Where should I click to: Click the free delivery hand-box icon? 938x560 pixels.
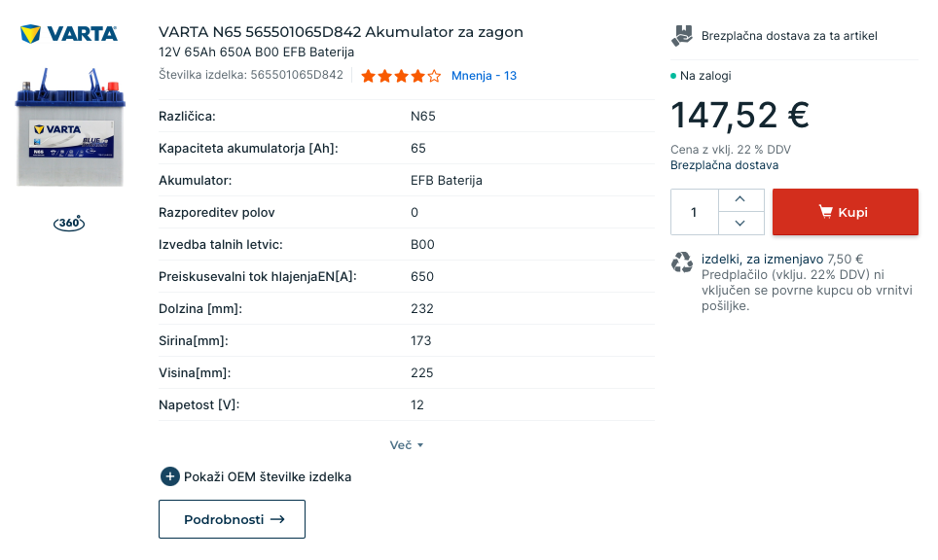682,36
